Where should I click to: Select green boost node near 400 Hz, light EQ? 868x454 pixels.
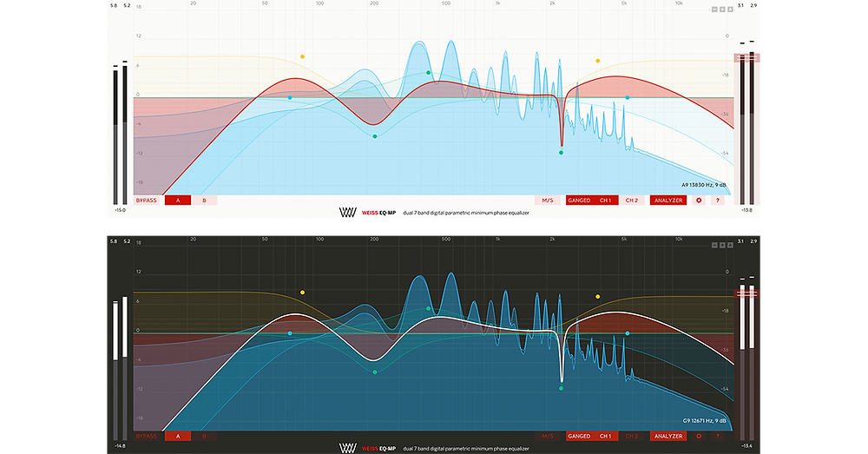coord(429,73)
